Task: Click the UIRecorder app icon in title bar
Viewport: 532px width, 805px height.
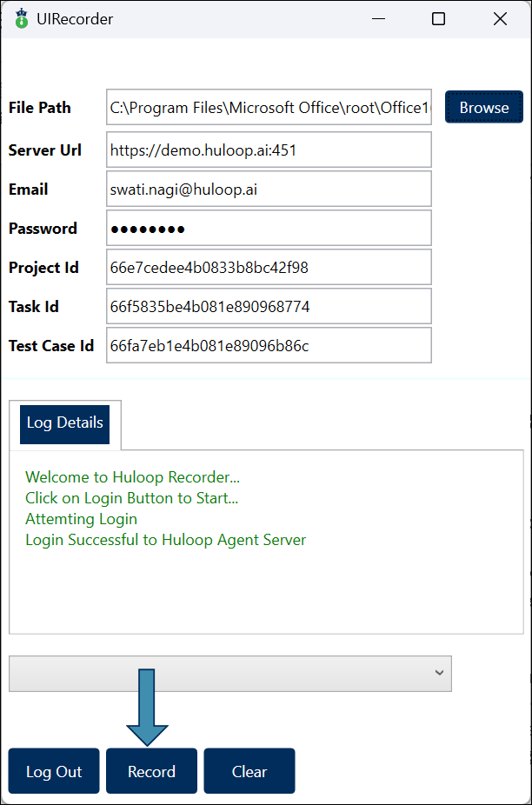Action: click(x=21, y=18)
